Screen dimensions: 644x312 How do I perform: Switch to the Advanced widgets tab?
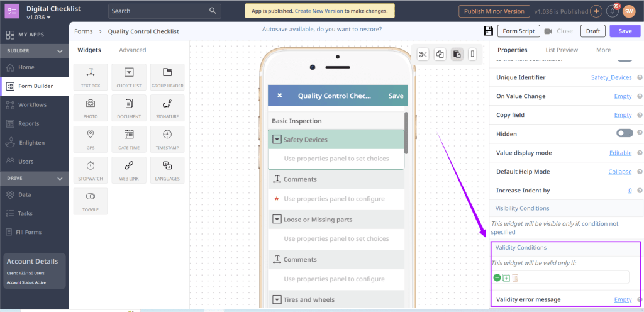coord(132,50)
